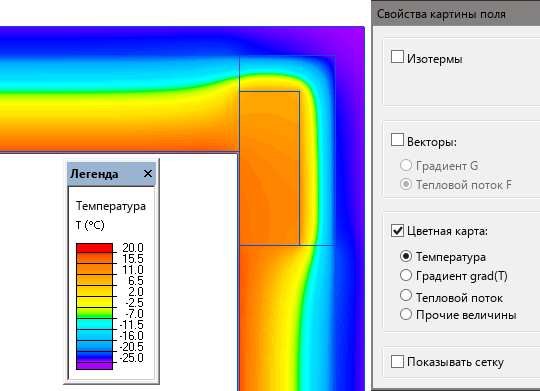Select the Тепловой поток F radio option

tap(406, 184)
